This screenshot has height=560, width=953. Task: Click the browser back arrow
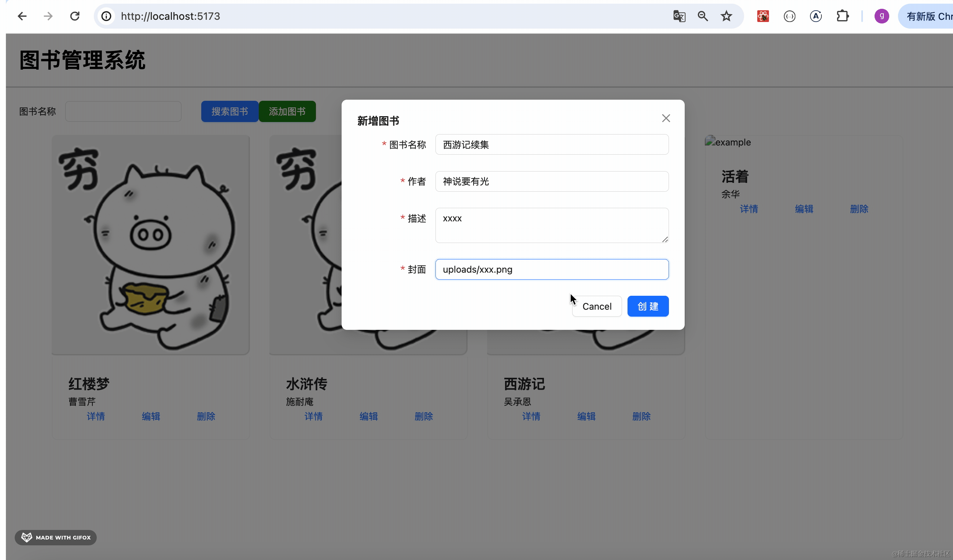pos(22,16)
